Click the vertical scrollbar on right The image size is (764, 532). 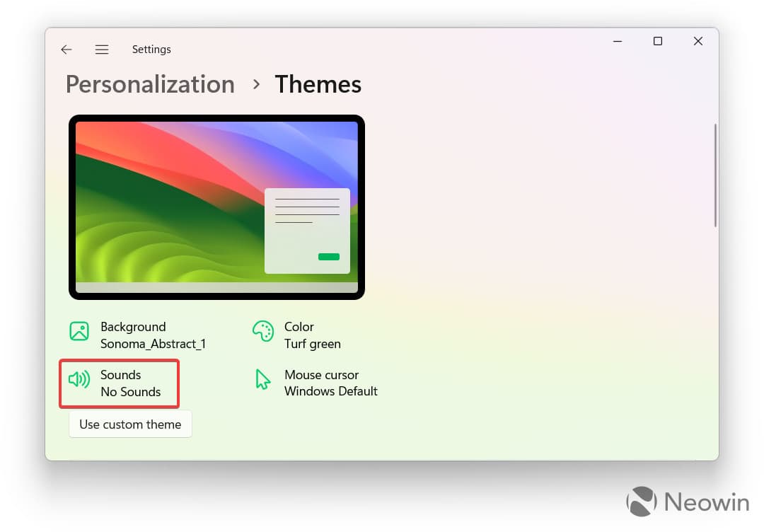(715, 175)
